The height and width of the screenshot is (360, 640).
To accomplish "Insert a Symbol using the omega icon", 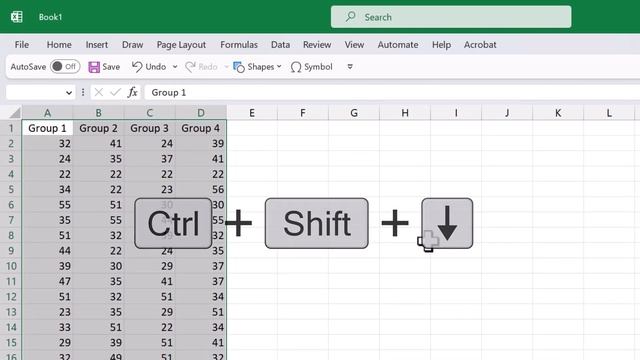I will click(296, 67).
